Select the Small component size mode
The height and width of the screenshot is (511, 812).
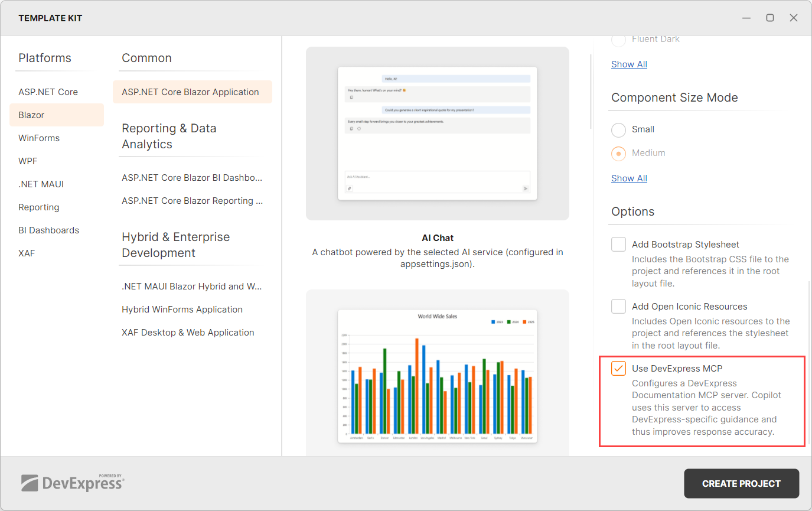618,129
